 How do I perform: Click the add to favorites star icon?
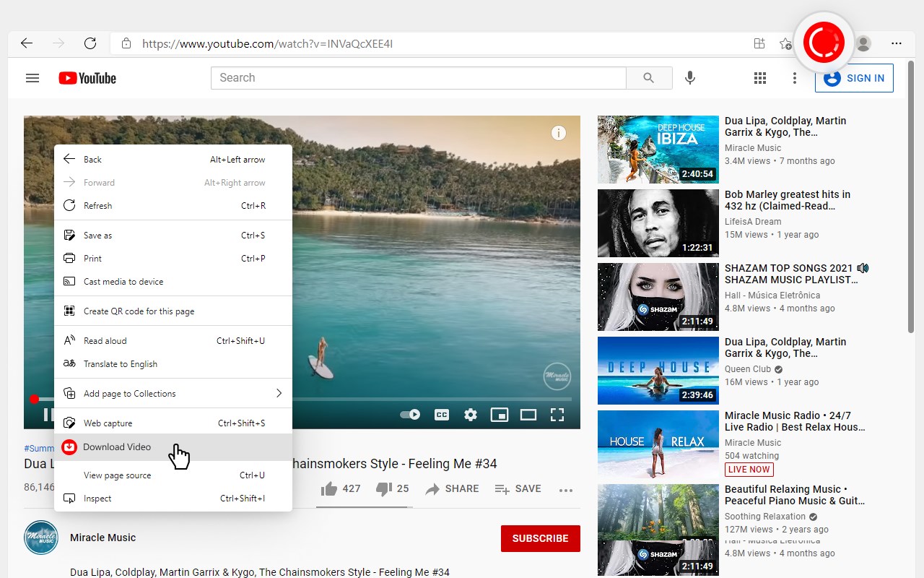tap(785, 43)
